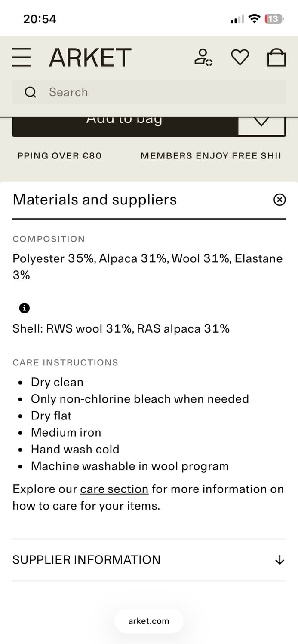Tap the Materials and suppliers heading
Screen dimensions: 298x644
(x=95, y=200)
